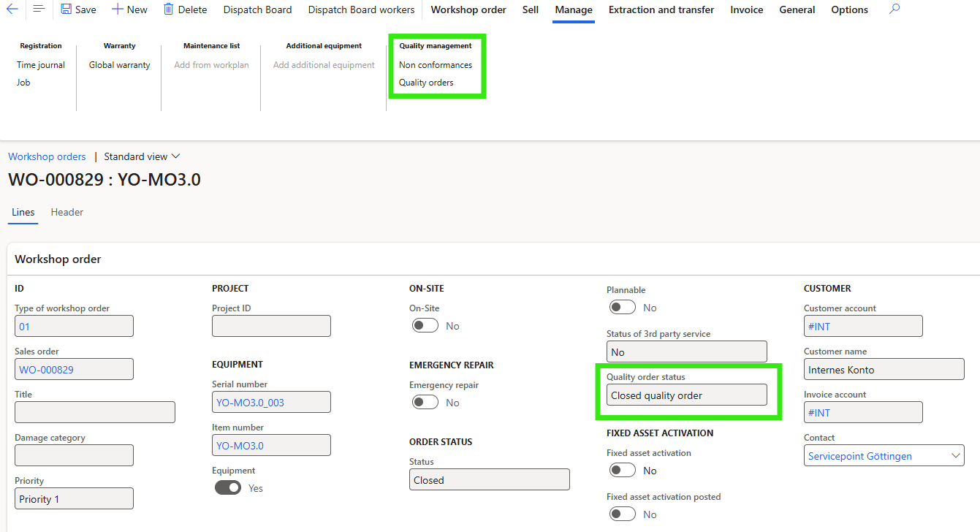Enable the Plannable toggle
The height and width of the screenshot is (532, 980).
click(x=622, y=307)
